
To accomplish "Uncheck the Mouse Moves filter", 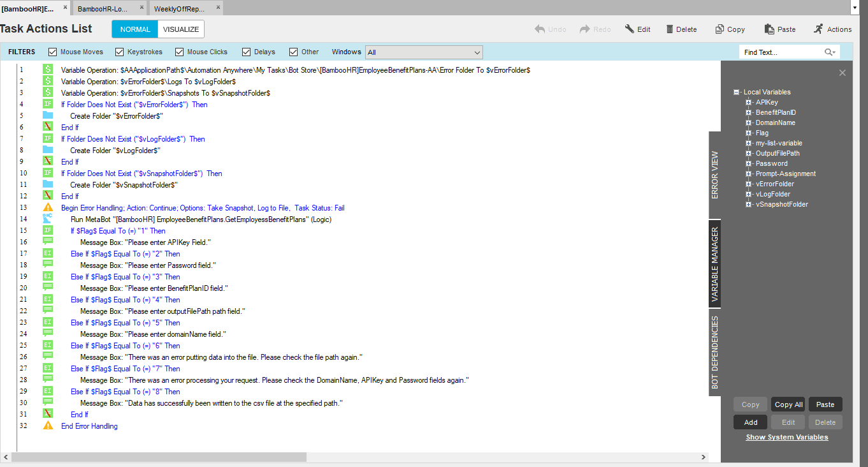I will click(x=53, y=52).
